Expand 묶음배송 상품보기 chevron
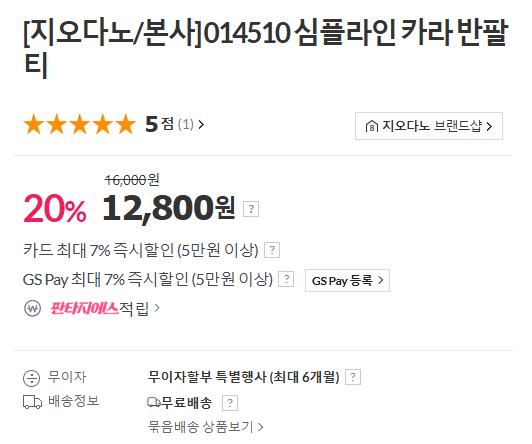 click(x=260, y=427)
